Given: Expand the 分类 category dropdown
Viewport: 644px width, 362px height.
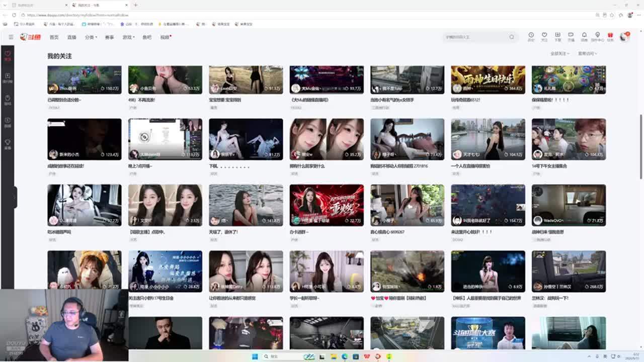Looking at the screenshot, I should coord(91,37).
